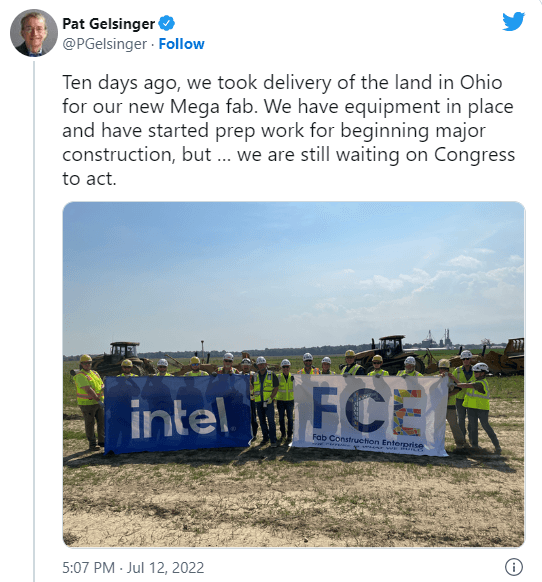Click the blue Intel banner in photo
The height and width of the screenshot is (582, 542).
178,414
